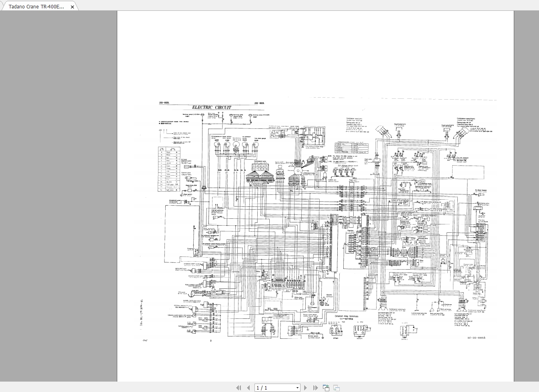Click the ELECTRIC CIRCUIT title
The image size is (539, 392).
click(211, 107)
